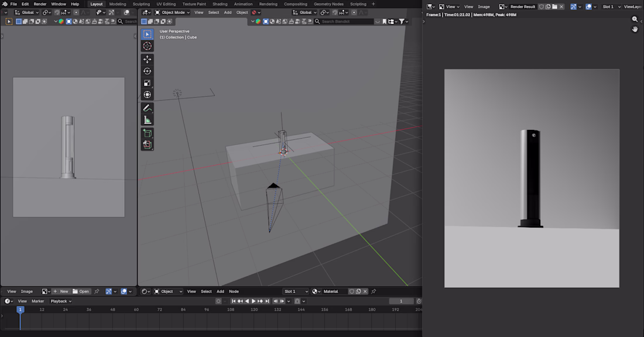
Task: Select the Cursor tool in viewport toolbar
Action: (147, 46)
